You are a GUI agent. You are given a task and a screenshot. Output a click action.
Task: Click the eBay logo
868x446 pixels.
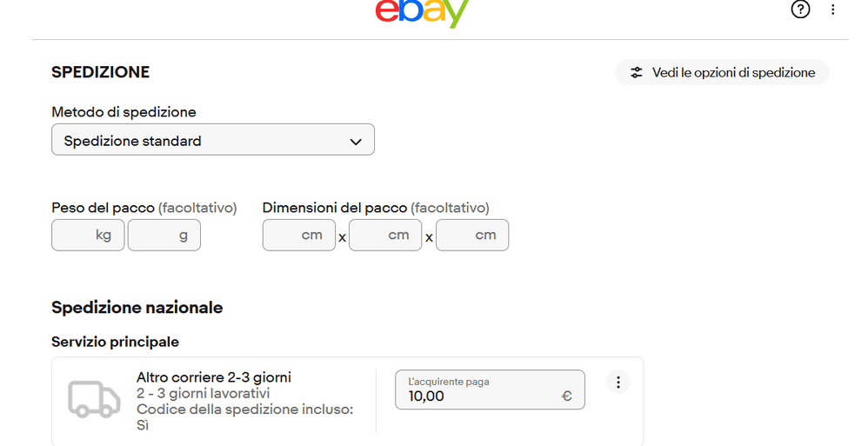point(423,12)
